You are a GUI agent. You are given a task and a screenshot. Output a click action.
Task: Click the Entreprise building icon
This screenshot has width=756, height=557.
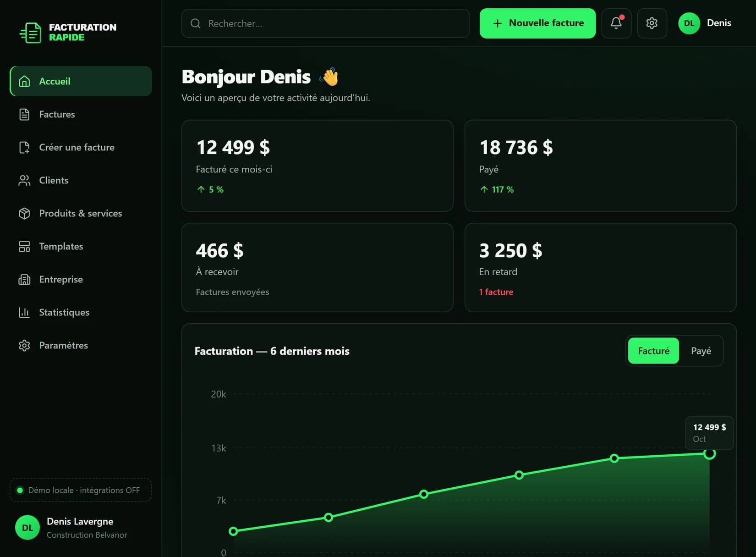[x=24, y=279]
